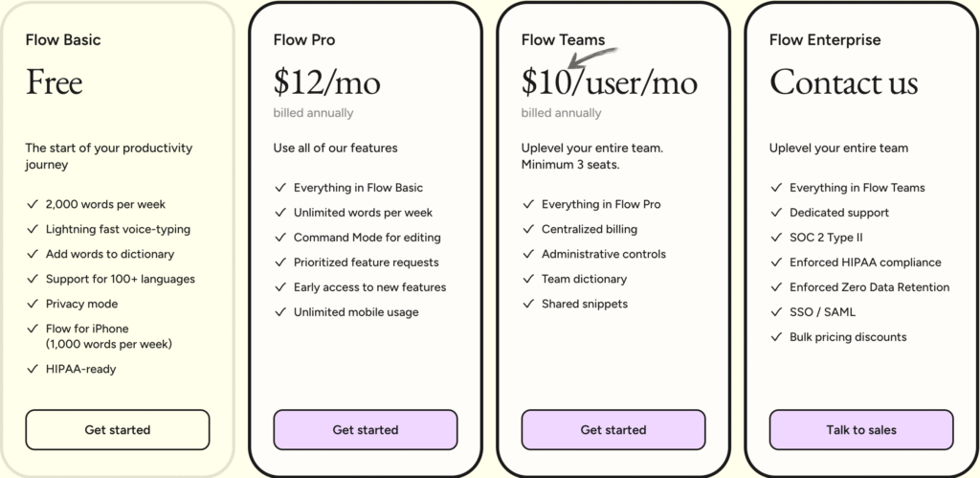980x478 pixels.
Task: Click checkmark beside SSO / SAML
Action: point(775,312)
